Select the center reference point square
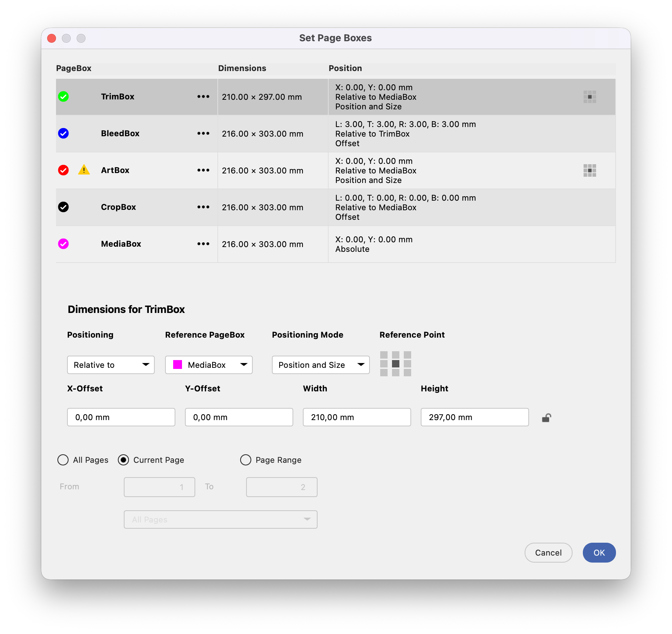Image resolution: width=672 pixels, height=634 pixels. pos(396,364)
